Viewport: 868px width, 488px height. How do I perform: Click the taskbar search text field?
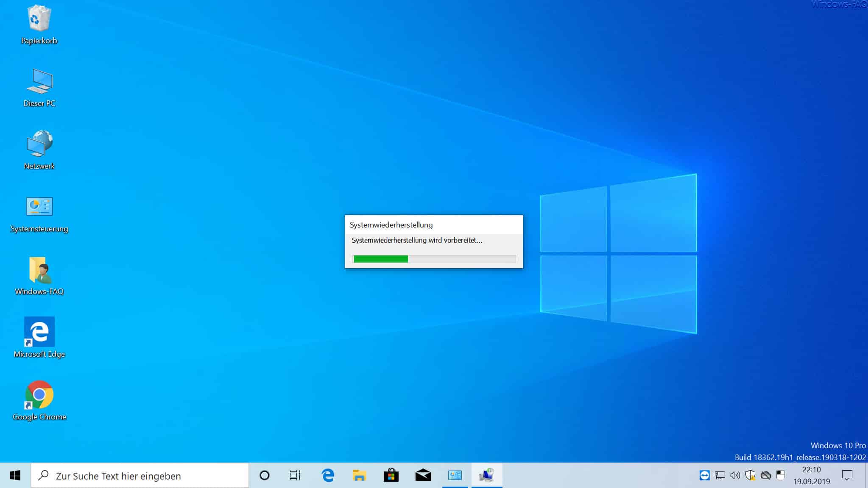[140, 476]
